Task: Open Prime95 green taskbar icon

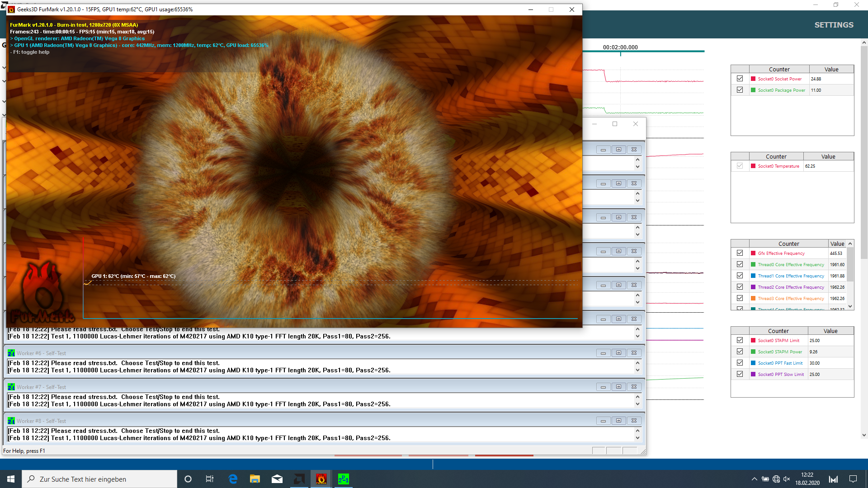Action: coord(343,479)
